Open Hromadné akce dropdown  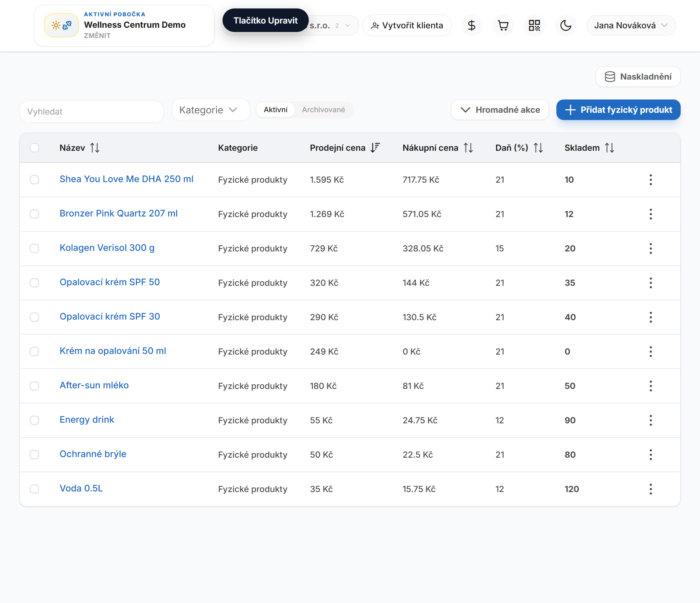(500, 110)
